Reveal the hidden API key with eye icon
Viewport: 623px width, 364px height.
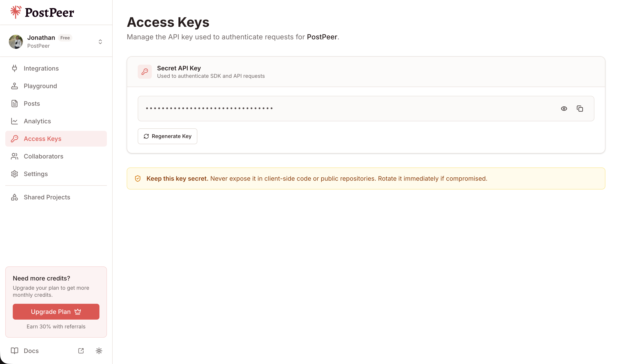[x=564, y=109]
